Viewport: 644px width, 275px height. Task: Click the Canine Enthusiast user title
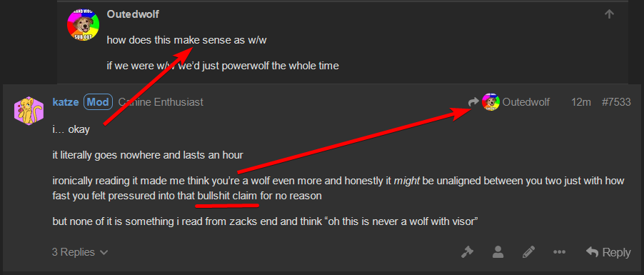coord(161,102)
